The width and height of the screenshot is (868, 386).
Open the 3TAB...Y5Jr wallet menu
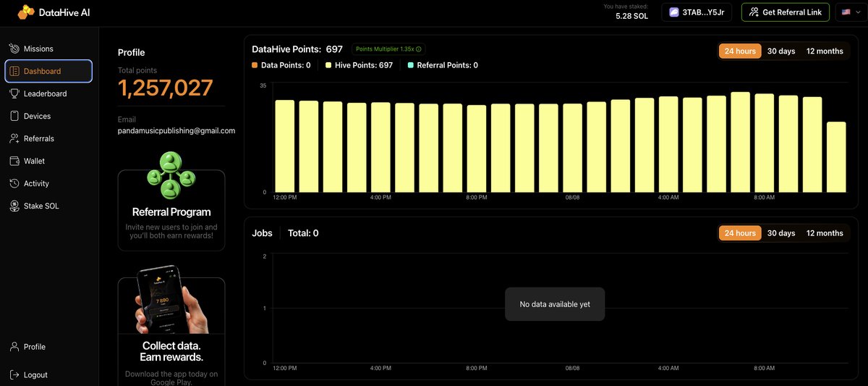coord(697,12)
